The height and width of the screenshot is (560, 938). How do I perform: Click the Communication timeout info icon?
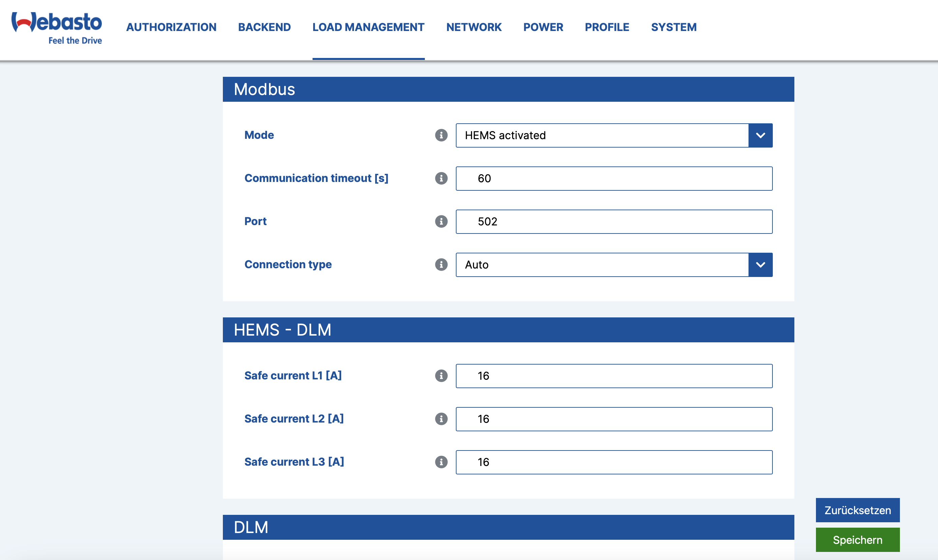pos(441,179)
